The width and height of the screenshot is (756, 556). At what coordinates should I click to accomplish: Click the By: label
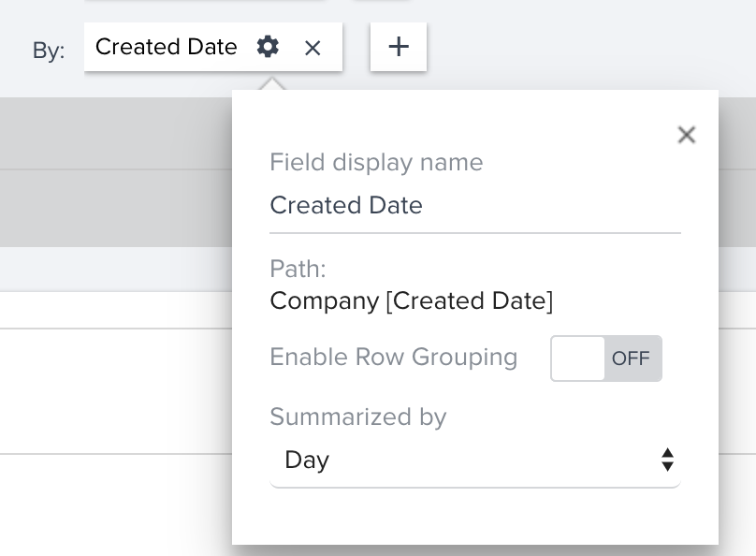pos(49,51)
